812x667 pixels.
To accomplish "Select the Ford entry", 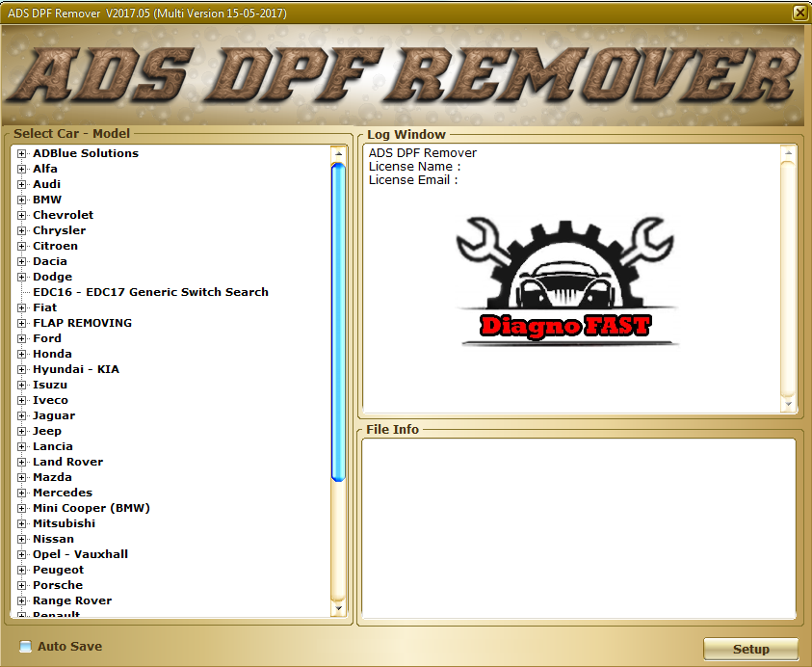I will (47, 338).
